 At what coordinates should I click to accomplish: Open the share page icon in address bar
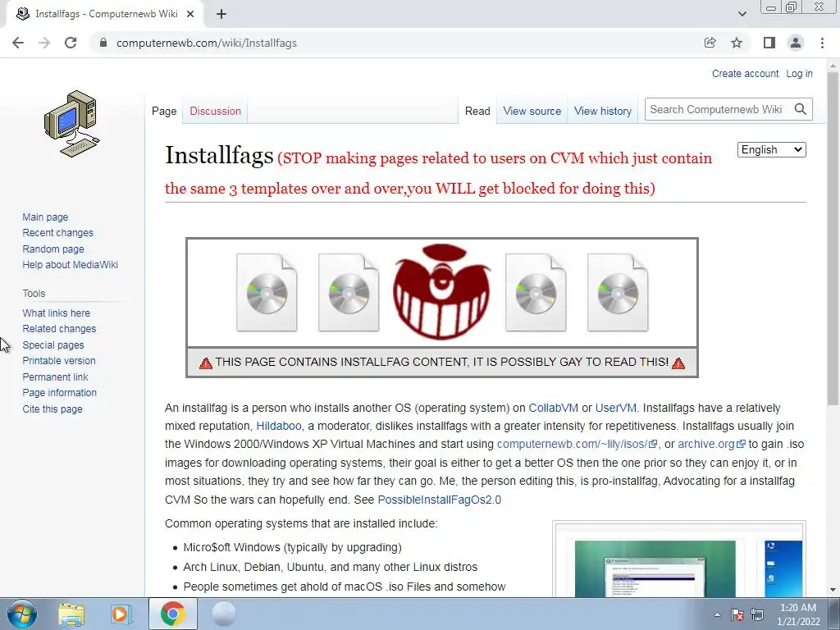pyautogui.click(x=710, y=43)
